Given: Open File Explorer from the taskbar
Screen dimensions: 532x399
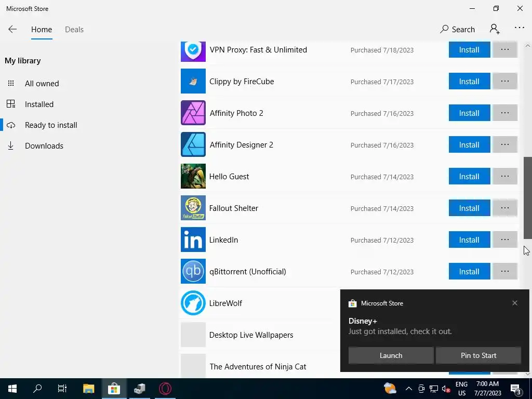Looking at the screenshot, I should click(x=88, y=389).
